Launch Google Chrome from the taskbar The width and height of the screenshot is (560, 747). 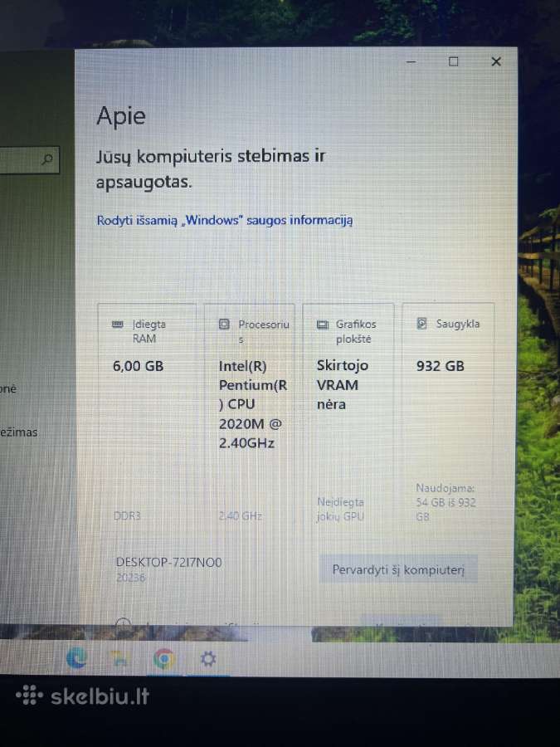click(x=163, y=659)
